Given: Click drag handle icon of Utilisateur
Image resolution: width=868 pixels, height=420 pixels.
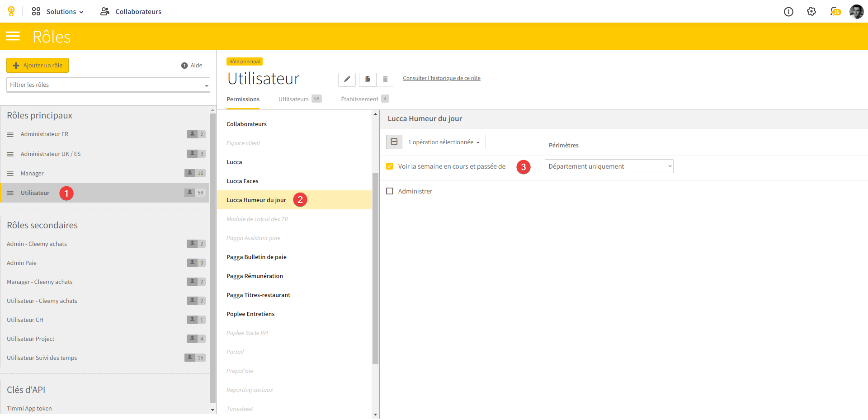Looking at the screenshot, I should point(10,193).
